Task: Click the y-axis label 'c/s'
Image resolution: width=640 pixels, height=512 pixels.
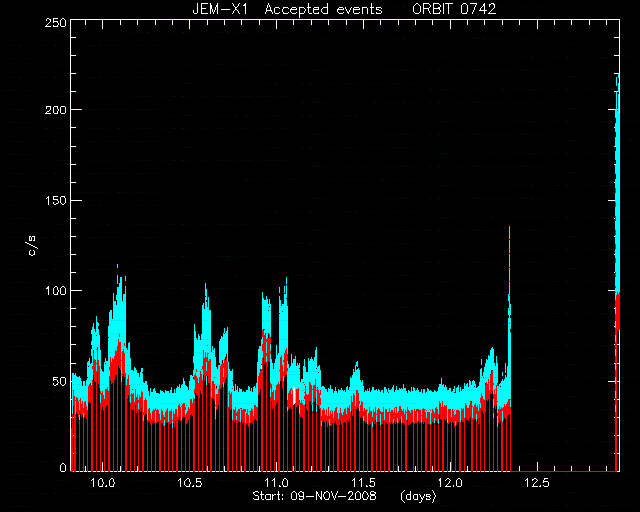Action: (x=32, y=245)
